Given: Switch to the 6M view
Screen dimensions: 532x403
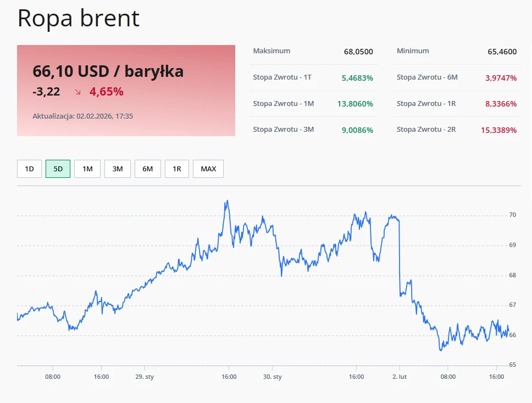Looking at the screenshot, I should click(147, 169).
